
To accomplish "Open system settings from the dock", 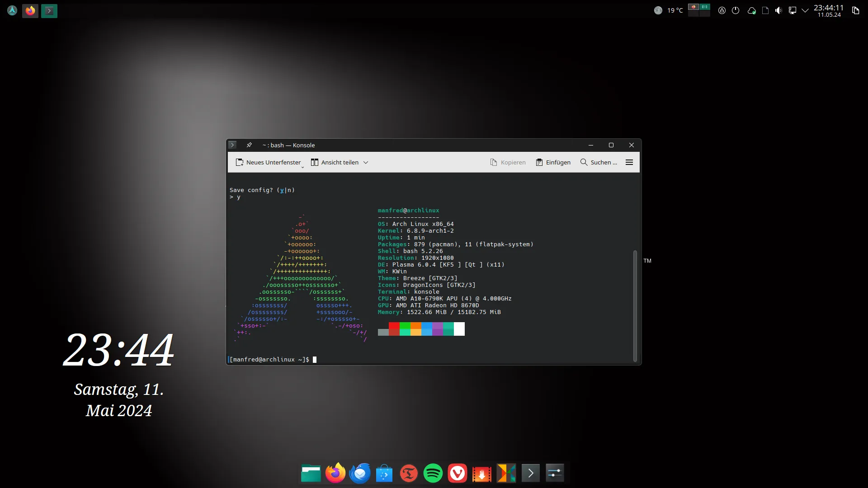I will 555,473.
